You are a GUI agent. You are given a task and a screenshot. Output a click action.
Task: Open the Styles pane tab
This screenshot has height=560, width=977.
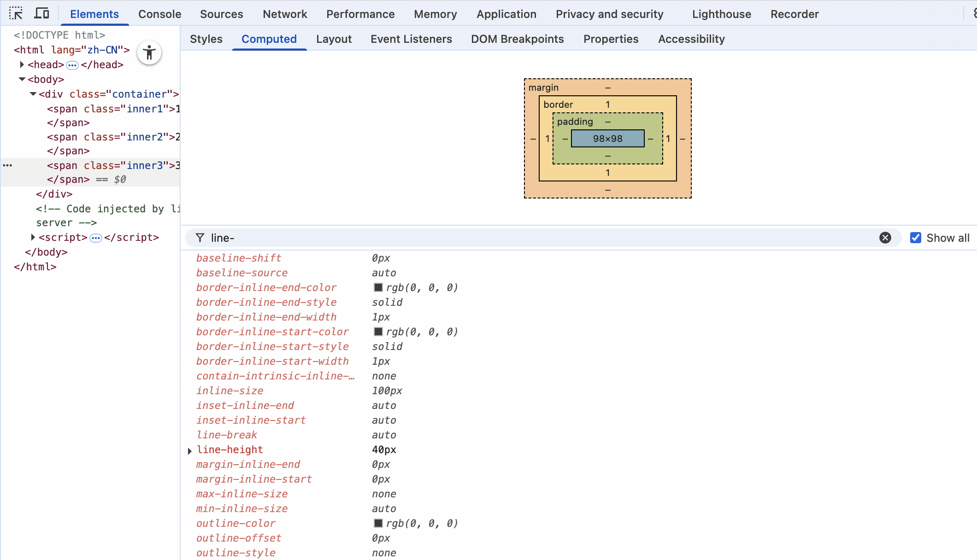pos(206,39)
